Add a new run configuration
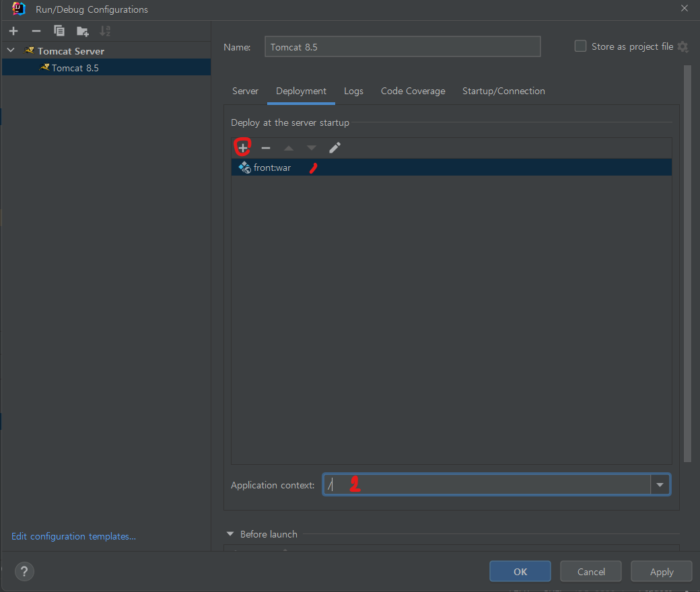The image size is (700, 592). tap(13, 31)
